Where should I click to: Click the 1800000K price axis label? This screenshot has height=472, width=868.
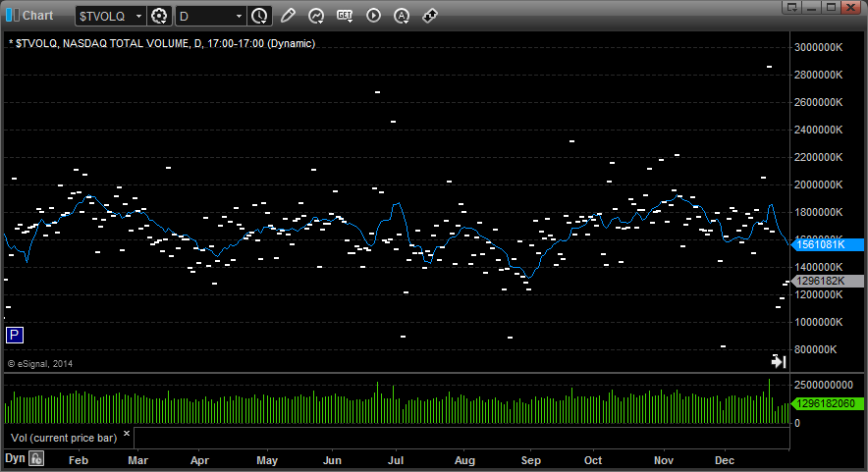point(818,213)
